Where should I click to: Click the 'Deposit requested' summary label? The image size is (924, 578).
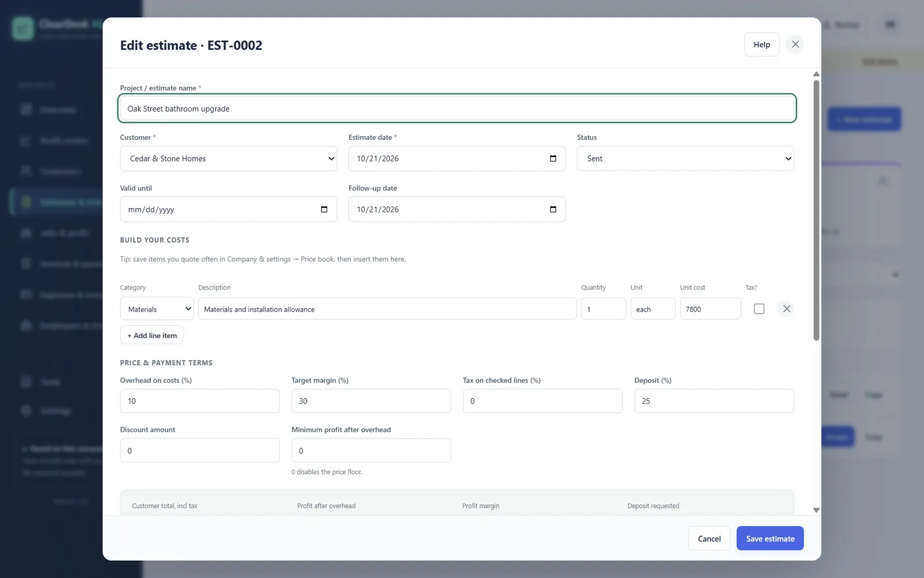coord(653,506)
